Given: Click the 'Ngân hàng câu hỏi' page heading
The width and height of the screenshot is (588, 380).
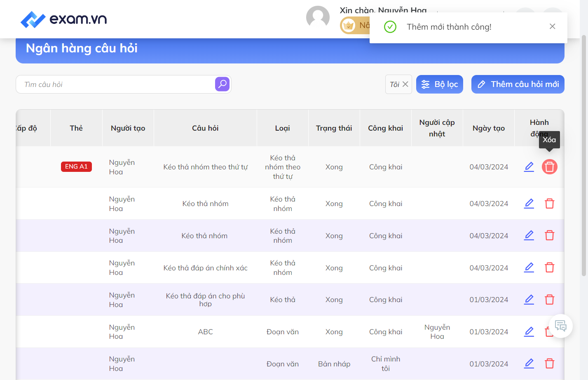Looking at the screenshot, I should click(x=82, y=48).
